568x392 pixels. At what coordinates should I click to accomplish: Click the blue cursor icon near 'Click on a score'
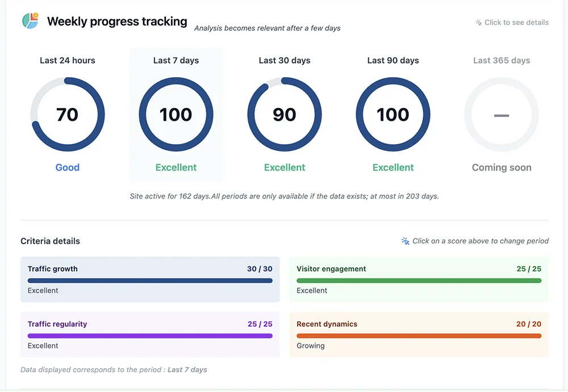[404, 241]
